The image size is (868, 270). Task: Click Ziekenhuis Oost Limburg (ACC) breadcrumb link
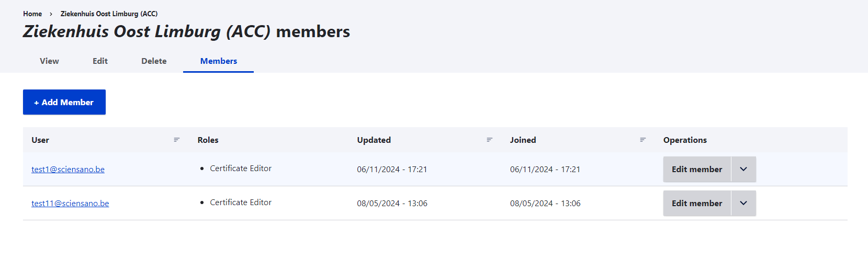tap(109, 14)
